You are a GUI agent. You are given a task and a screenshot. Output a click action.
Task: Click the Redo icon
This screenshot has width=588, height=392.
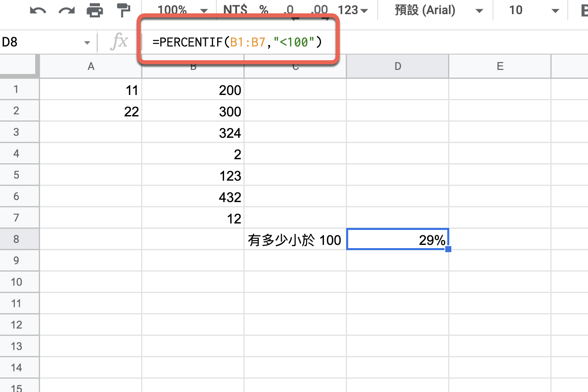click(x=66, y=10)
